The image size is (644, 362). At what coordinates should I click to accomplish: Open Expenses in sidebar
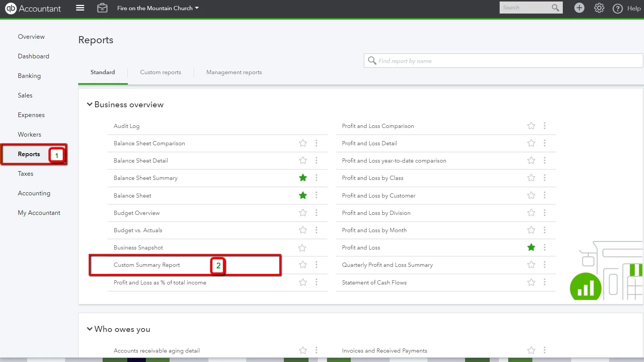click(31, 115)
